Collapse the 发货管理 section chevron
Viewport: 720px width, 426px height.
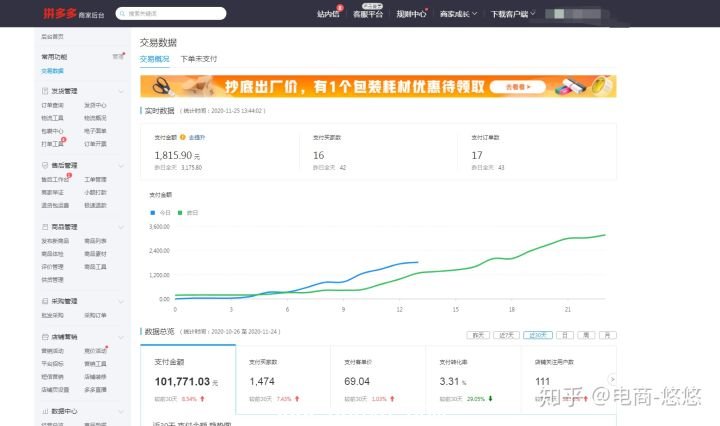(121, 91)
